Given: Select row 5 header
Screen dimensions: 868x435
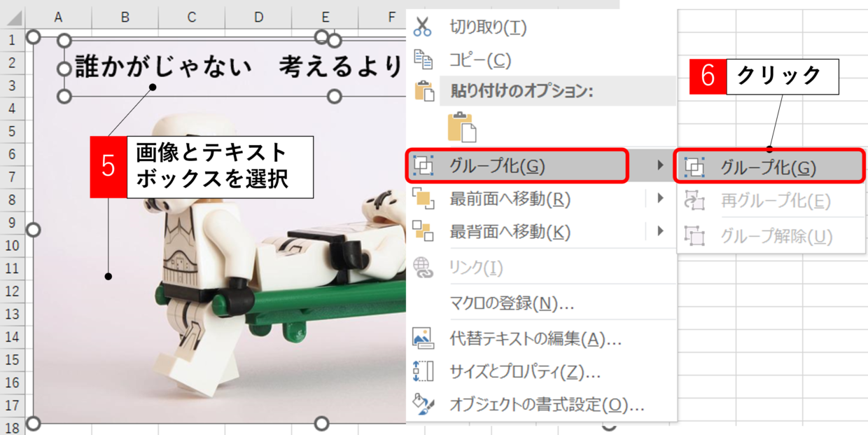Looking at the screenshot, I should (12, 131).
